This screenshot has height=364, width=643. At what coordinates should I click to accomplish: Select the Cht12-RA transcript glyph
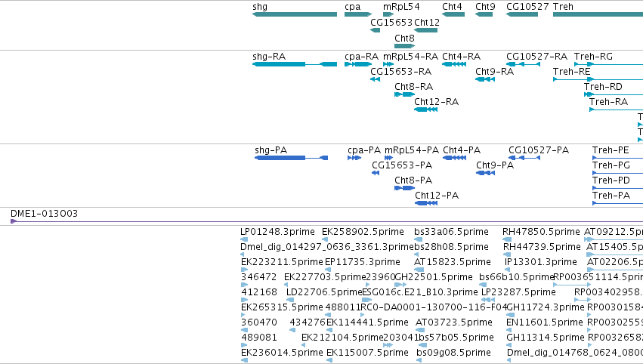pyautogui.click(x=425, y=110)
